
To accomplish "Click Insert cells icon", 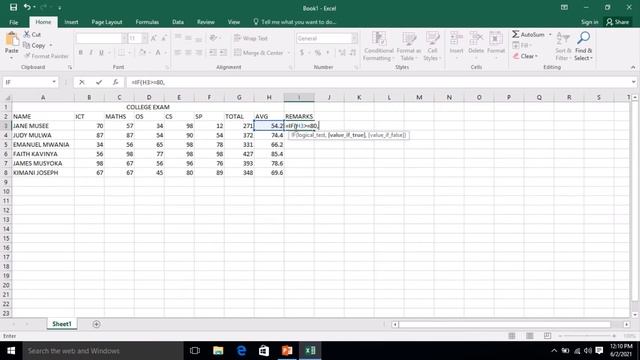I will pyautogui.click(x=456, y=39).
